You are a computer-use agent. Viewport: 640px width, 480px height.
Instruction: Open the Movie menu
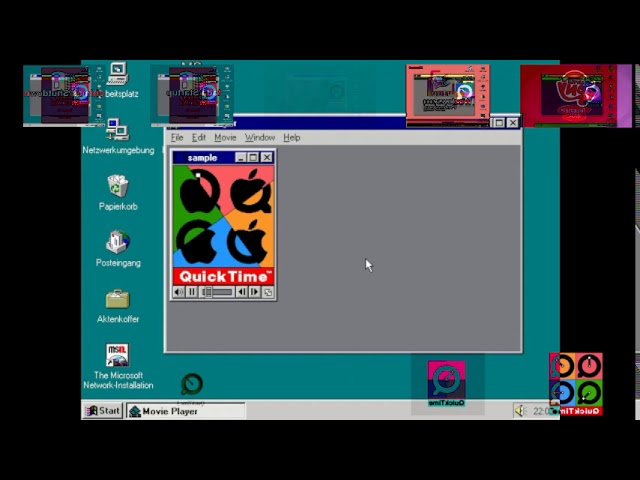pyautogui.click(x=225, y=138)
